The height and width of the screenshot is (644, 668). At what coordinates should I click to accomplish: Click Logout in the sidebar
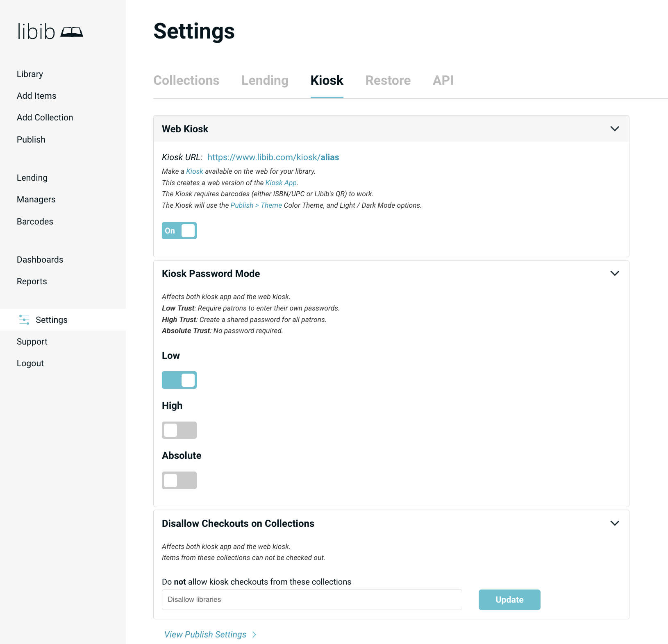click(x=30, y=363)
